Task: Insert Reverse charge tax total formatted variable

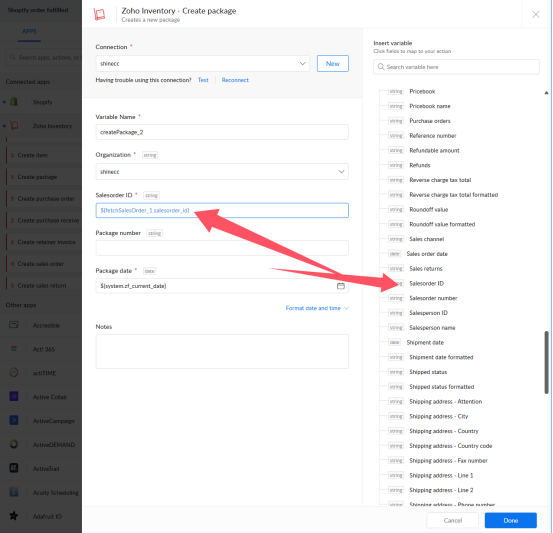Action: pyautogui.click(x=453, y=195)
